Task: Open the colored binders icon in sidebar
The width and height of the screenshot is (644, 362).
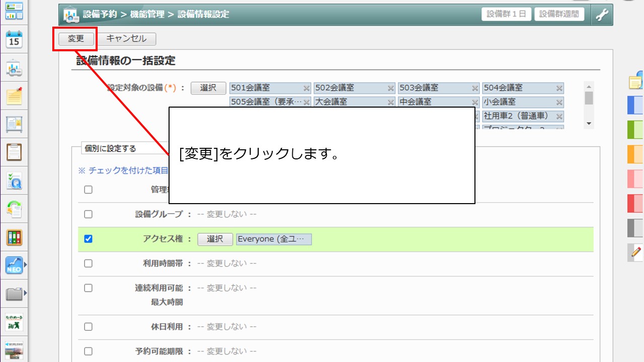Action: (x=14, y=237)
